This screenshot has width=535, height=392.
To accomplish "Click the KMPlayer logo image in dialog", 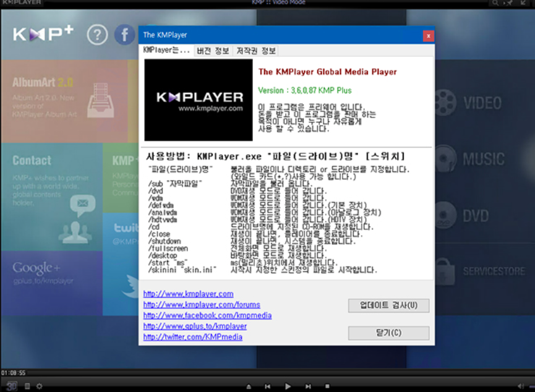I will pyautogui.click(x=199, y=100).
